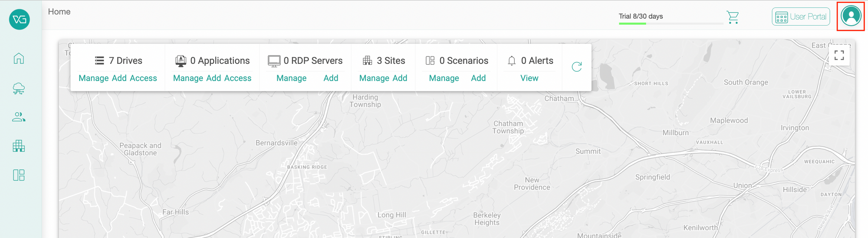Click the 0 Scenarios heading
The height and width of the screenshot is (238, 868).
point(464,61)
